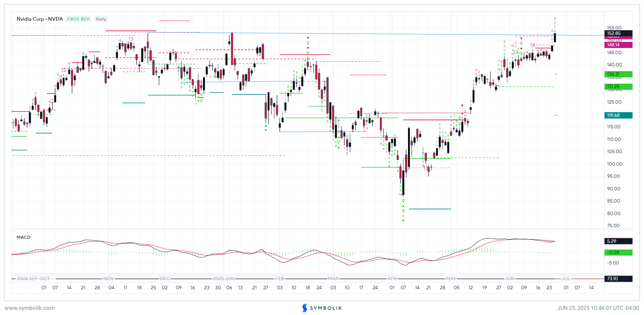Image resolution: width=644 pixels, height=315 pixels.
Task: Select the teal 119.68 price label
Action: [x=618, y=115]
